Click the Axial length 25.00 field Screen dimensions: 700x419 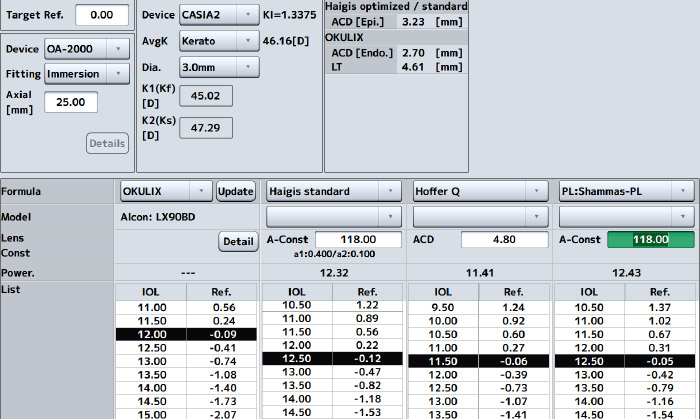click(71, 102)
